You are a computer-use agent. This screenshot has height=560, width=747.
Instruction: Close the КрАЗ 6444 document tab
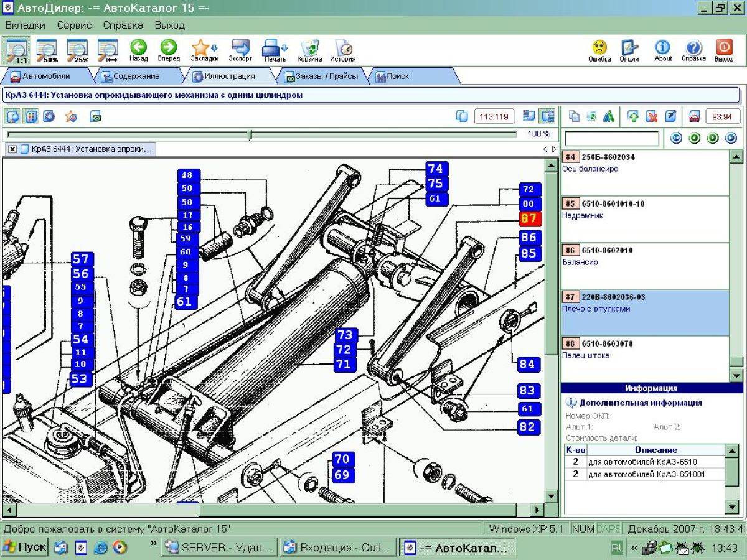point(12,149)
